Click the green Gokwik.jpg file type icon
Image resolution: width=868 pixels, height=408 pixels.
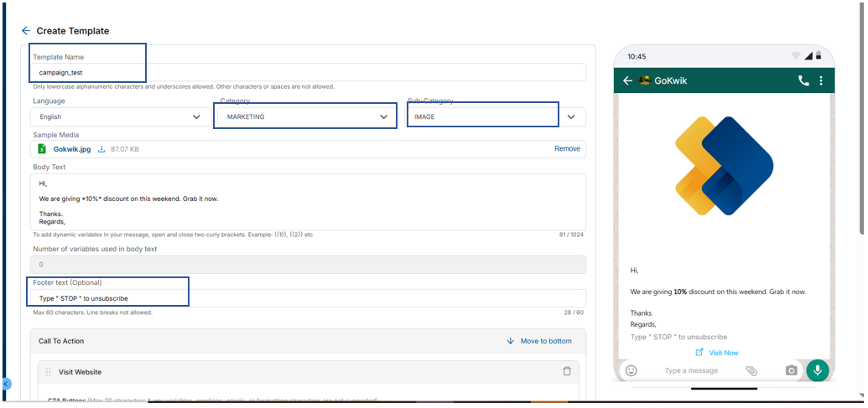[42, 149]
